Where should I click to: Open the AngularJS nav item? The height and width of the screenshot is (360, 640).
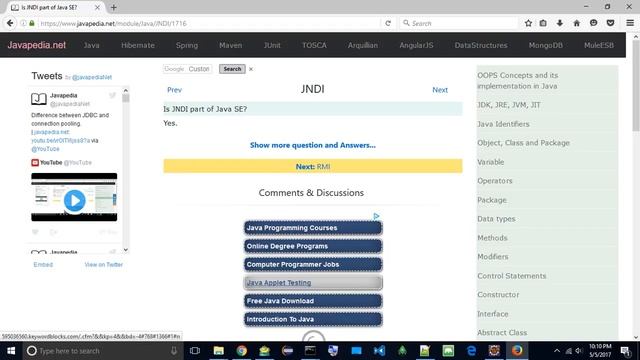pyautogui.click(x=416, y=45)
